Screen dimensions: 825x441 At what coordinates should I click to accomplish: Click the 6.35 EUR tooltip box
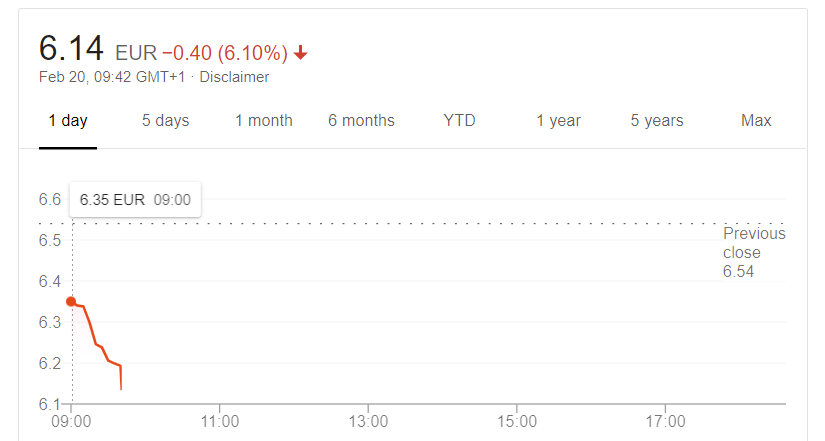[x=135, y=199]
